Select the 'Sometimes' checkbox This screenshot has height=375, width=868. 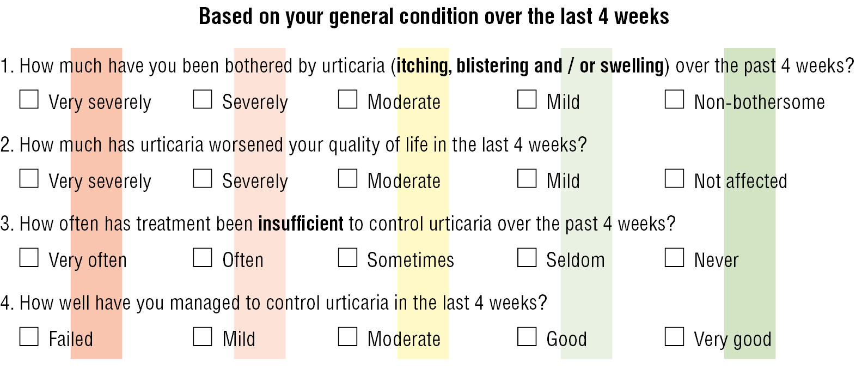tap(347, 258)
